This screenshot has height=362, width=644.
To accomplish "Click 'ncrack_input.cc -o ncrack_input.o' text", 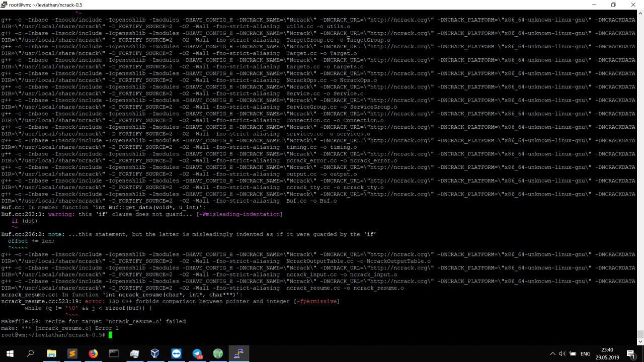I will 342,275.
